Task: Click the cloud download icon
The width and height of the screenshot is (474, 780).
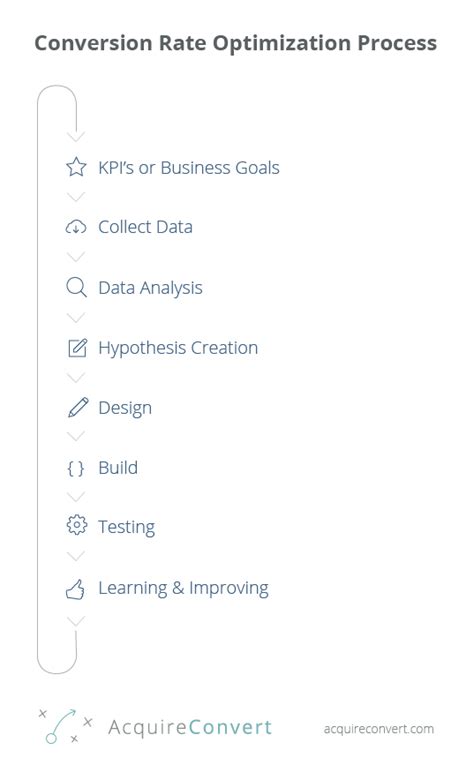Action: (x=76, y=227)
